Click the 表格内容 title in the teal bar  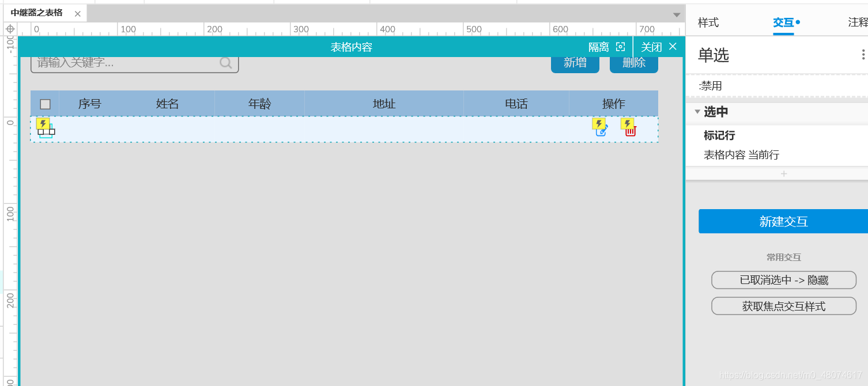pyautogui.click(x=352, y=47)
